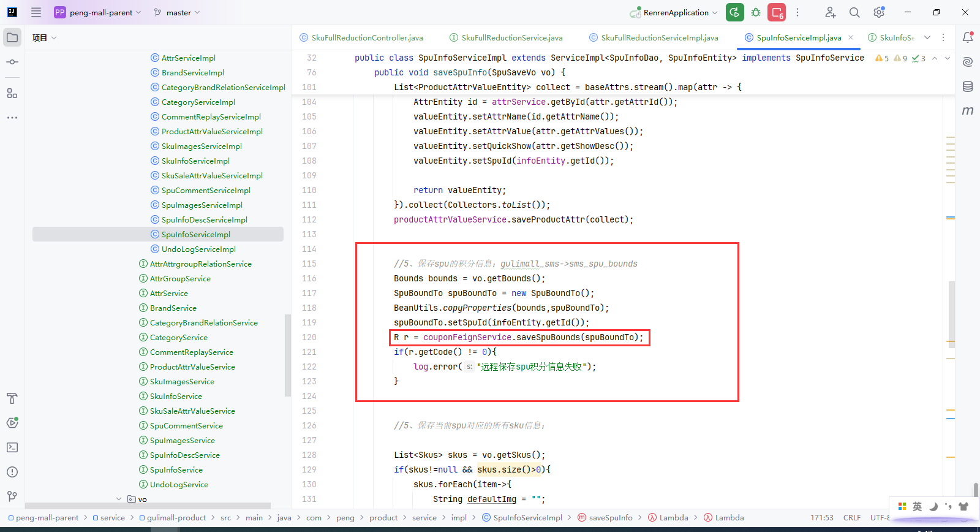
Task: Open IDE settings gear
Action: pos(879,12)
